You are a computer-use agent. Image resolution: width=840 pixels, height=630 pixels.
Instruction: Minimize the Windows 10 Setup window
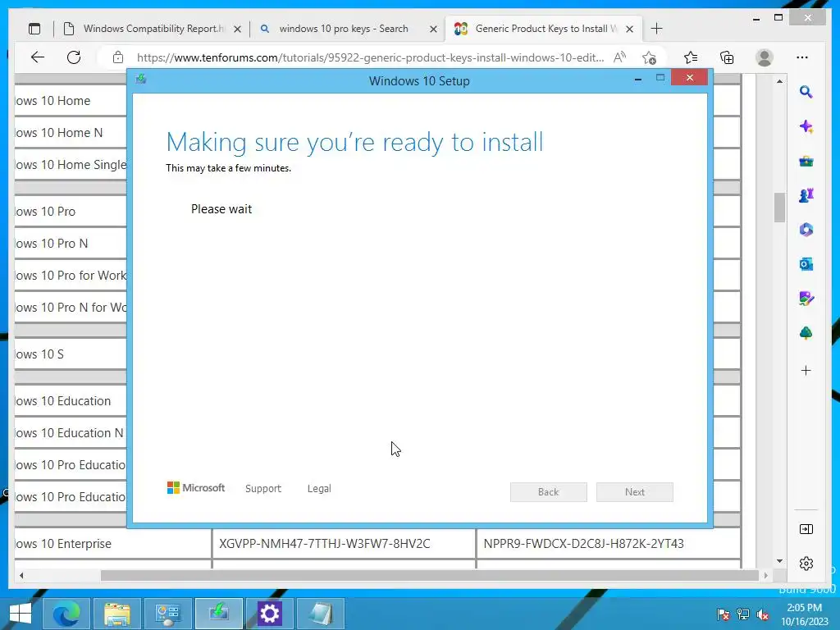[638, 80]
